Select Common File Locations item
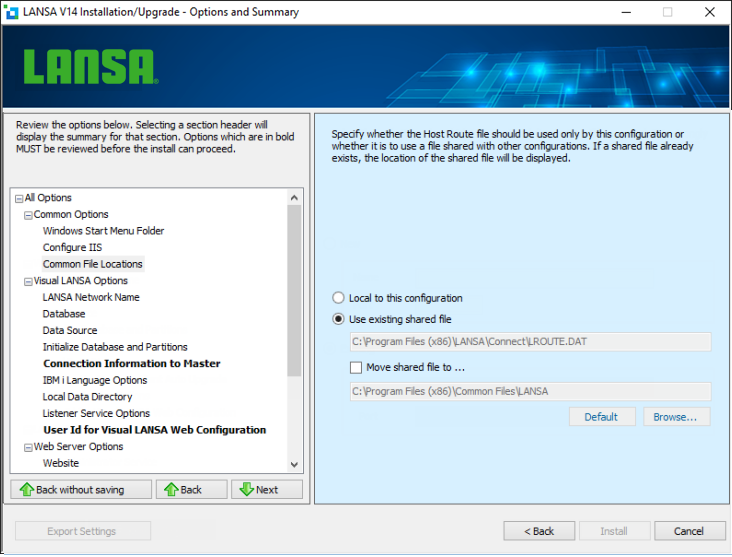The width and height of the screenshot is (732, 557). [x=92, y=264]
